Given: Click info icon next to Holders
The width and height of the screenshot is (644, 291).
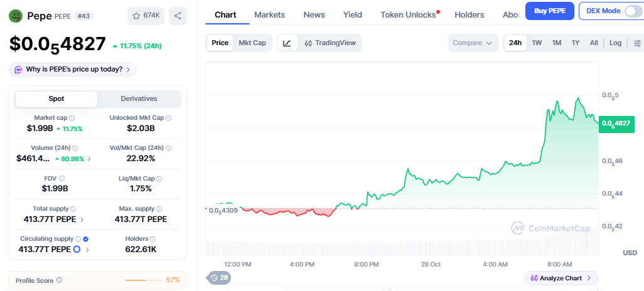Looking at the screenshot, I should [153, 238].
